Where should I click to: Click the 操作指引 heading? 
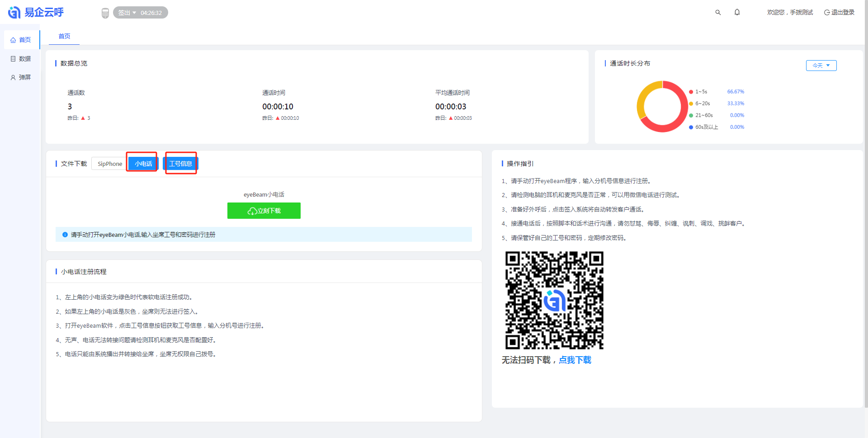coord(520,164)
